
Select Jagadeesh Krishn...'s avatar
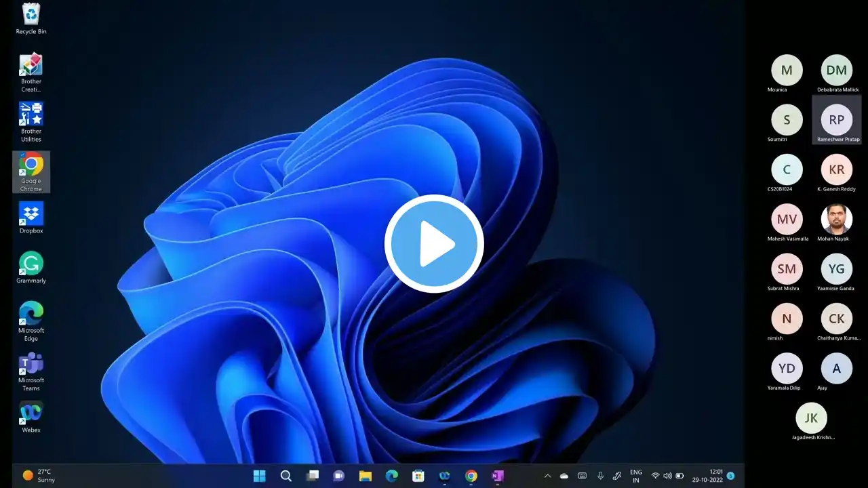[812, 418]
